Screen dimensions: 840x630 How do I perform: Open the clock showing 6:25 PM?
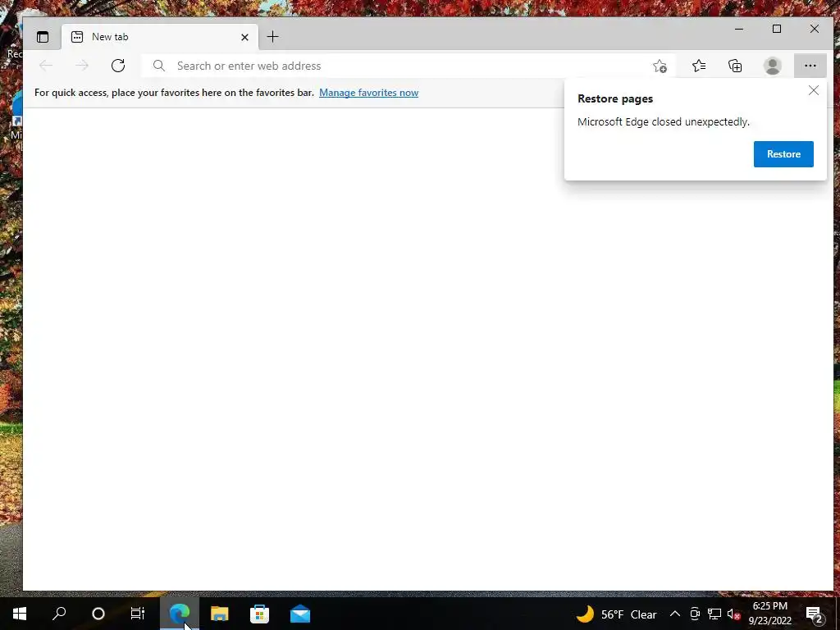[x=769, y=614]
